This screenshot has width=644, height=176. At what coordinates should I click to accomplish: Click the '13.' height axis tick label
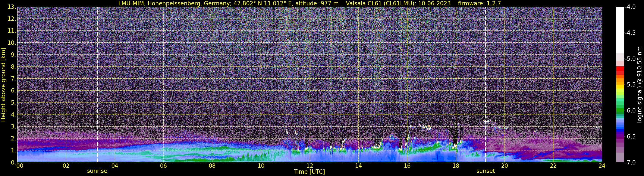coord(12,7)
